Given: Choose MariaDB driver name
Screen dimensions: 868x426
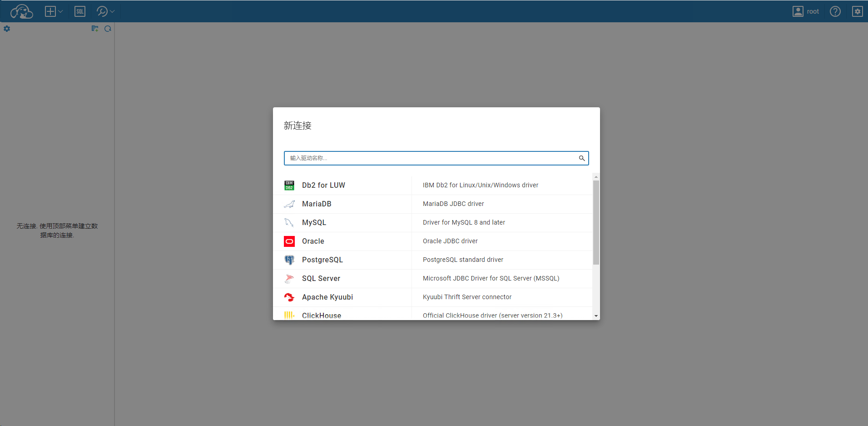Looking at the screenshot, I should click(317, 204).
